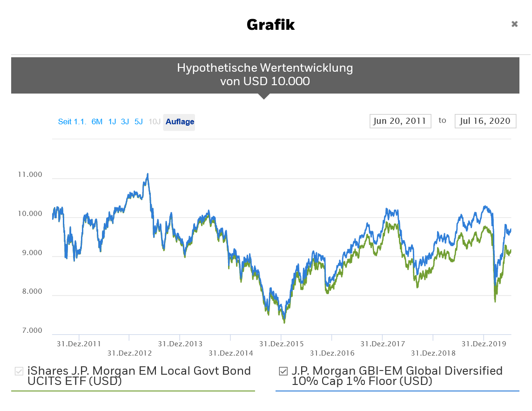Viewport: 532px width, 411px height.
Task: Select the 'Seit 1.1.' time range
Action: coord(72,122)
